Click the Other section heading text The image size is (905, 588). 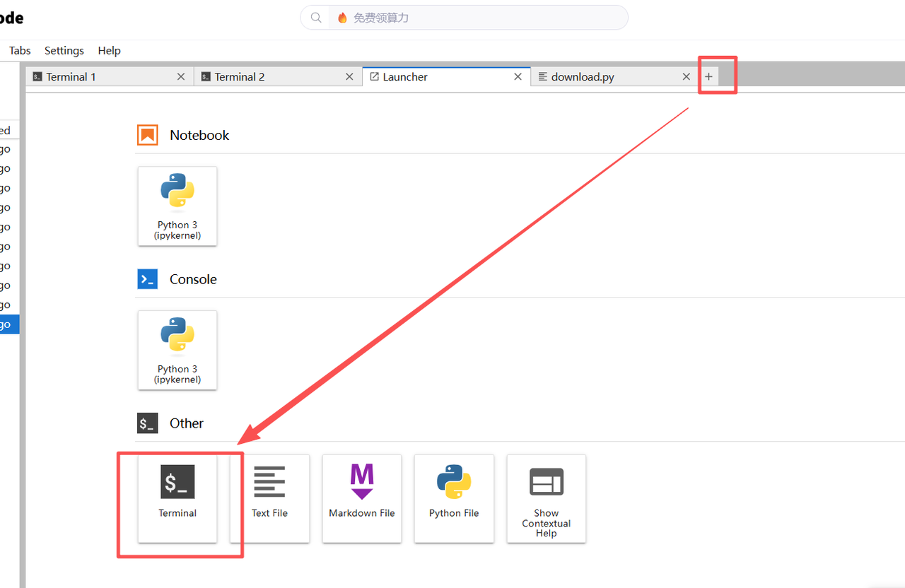pyautogui.click(x=187, y=423)
